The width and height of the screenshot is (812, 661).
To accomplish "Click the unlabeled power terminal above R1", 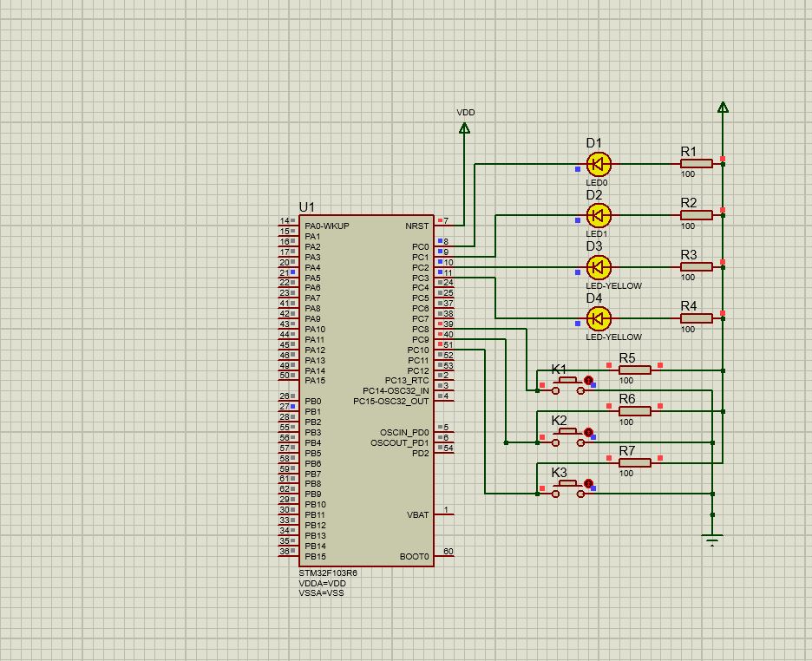I will click(x=723, y=108).
